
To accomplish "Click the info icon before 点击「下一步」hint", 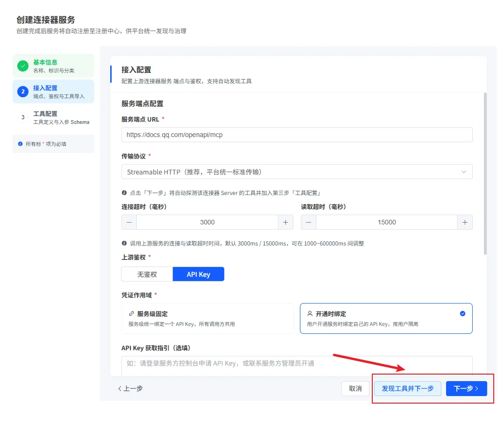I will tap(124, 193).
